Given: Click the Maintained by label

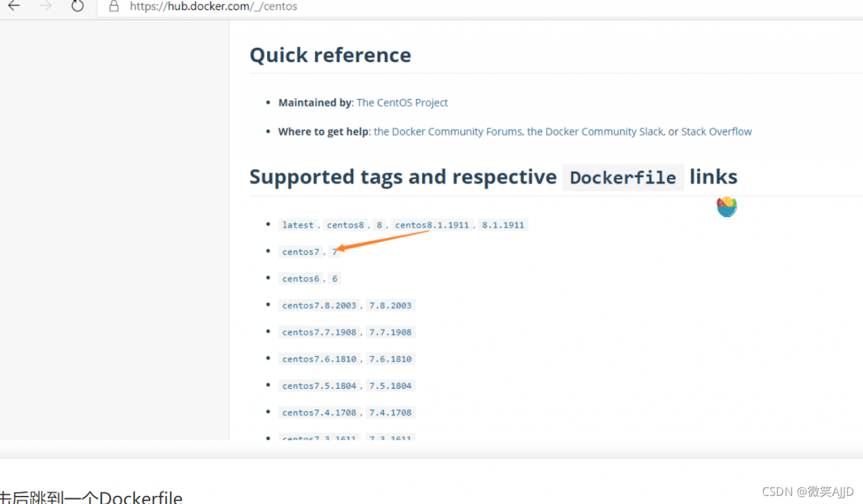Looking at the screenshot, I should coord(315,102).
